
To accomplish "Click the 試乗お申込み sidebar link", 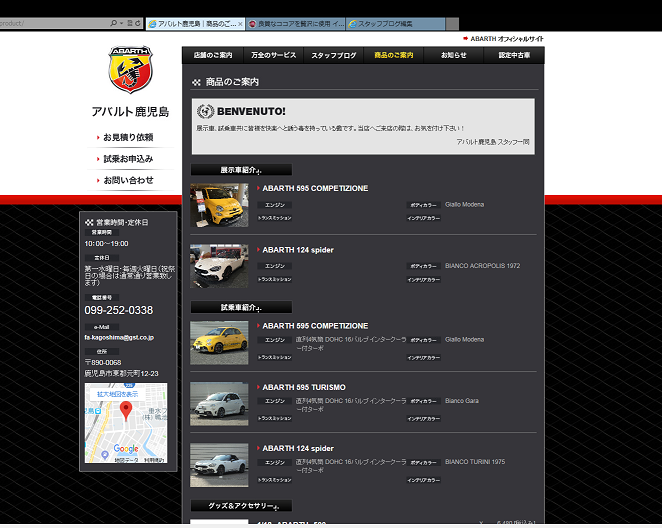I will point(128,159).
